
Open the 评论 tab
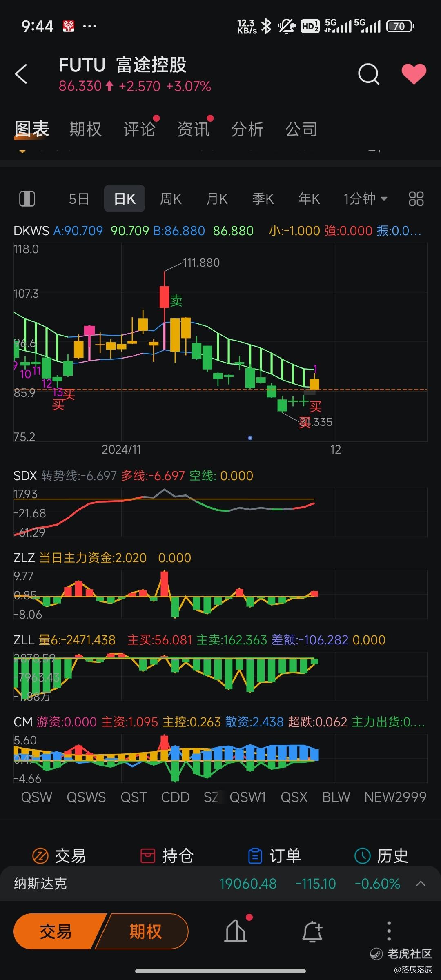(x=139, y=129)
